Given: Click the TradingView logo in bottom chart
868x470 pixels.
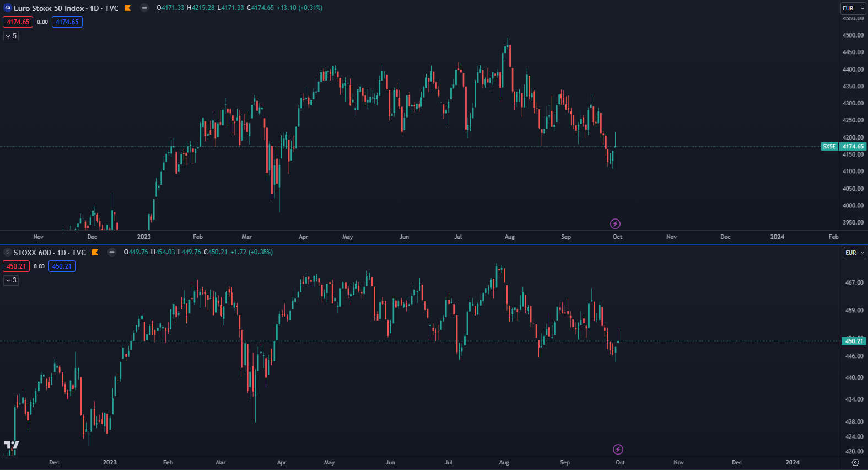Looking at the screenshot, I should point(11,445).
